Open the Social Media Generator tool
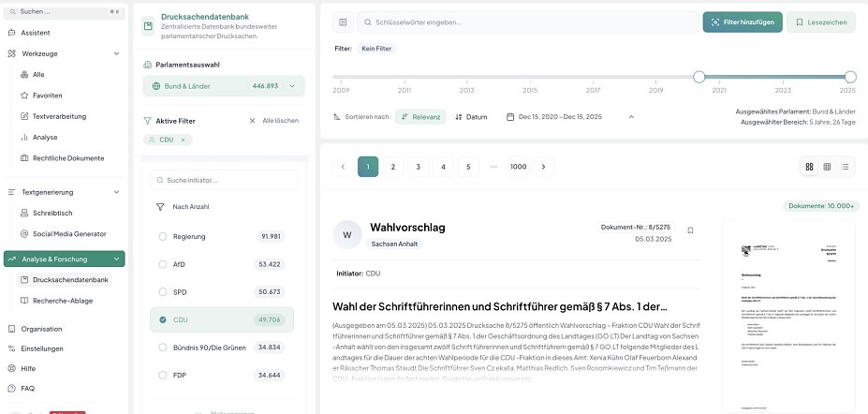This screenshot has height=414, width=868. (x=69, y=233)
